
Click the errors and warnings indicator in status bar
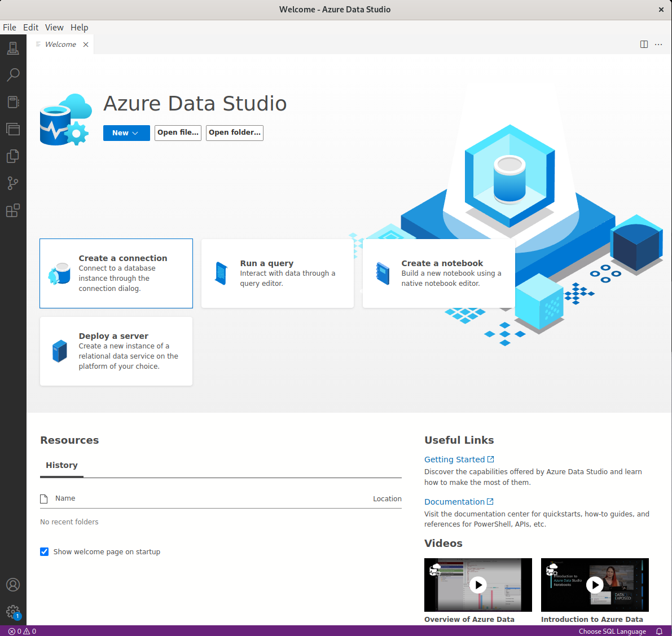coord(21,631)
